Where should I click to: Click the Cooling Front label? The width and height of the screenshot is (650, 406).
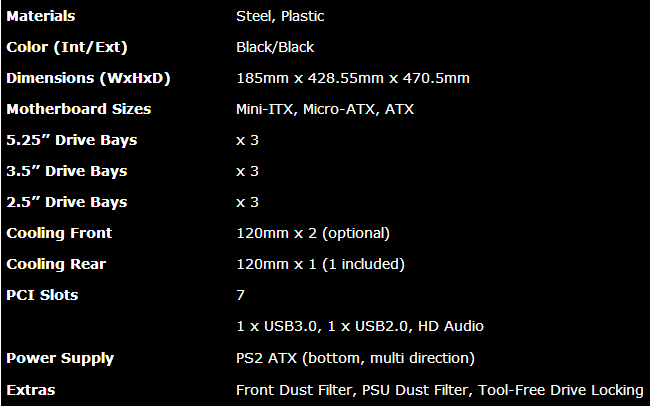59,233
